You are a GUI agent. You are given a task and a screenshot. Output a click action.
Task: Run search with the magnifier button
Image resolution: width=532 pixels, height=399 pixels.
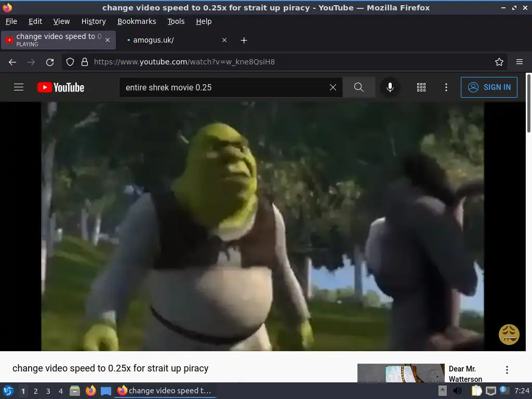[358, 87]
